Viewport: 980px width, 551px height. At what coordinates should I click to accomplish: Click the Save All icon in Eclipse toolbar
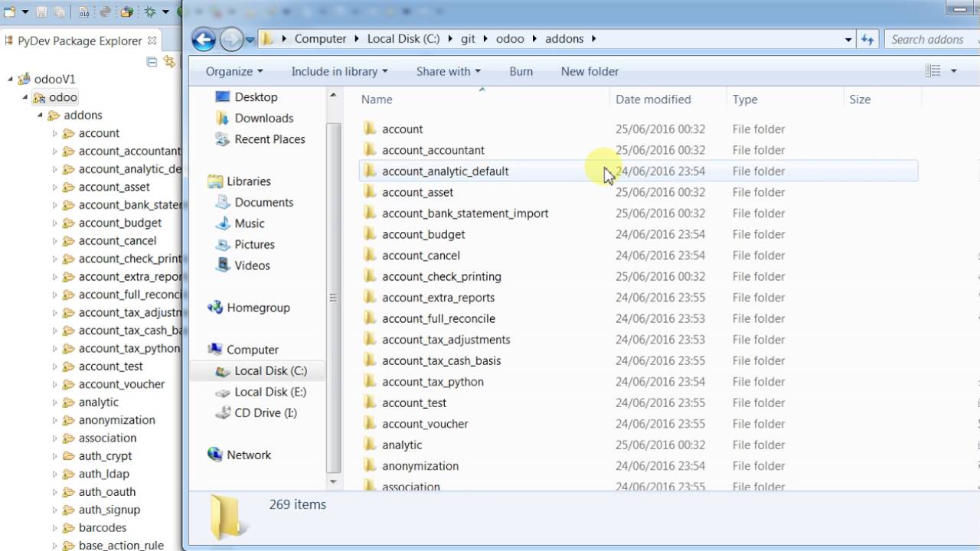click(59, 11)
